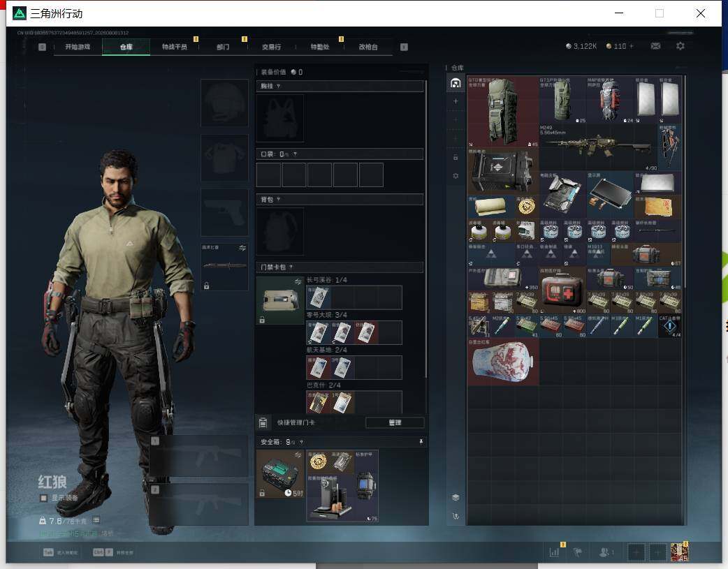Screen dimensions: 728x569
Task: Select the 仓库 tab
Action: click(x=126, y=47)
